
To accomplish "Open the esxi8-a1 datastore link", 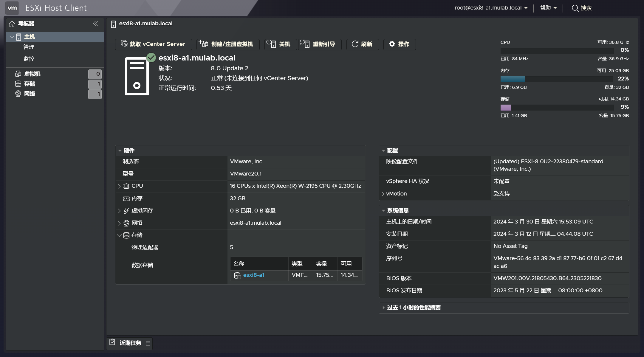I will pos(254,275).
